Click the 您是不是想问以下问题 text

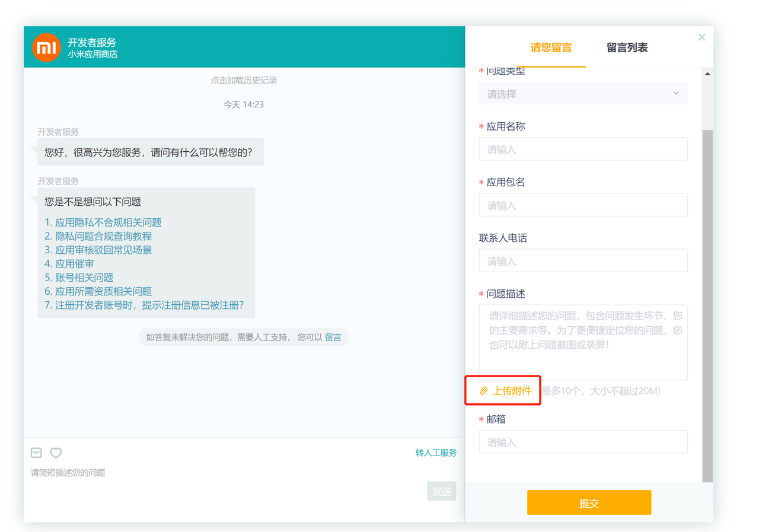click(x=93, y=202)
